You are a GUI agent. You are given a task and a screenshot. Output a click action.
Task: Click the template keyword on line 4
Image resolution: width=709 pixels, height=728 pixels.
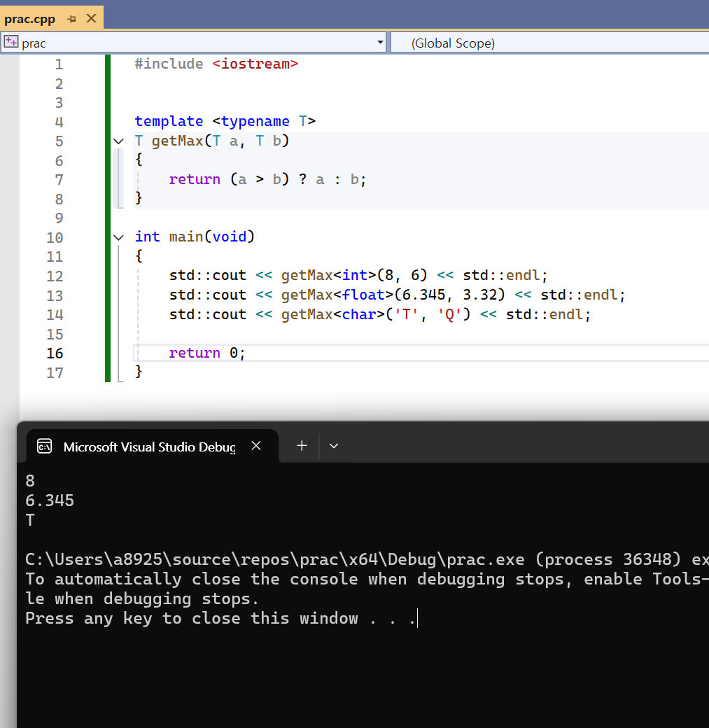coord(169,121)
